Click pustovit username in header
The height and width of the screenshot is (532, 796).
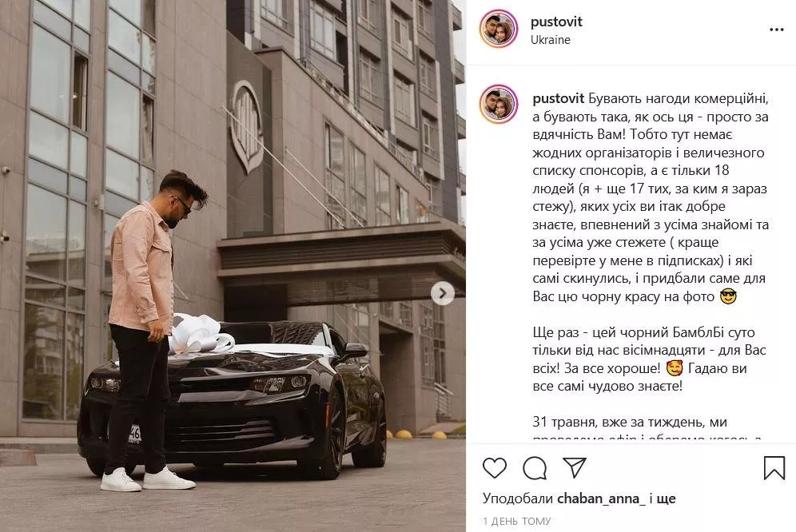pyautogui.click(x=556, y=22)
